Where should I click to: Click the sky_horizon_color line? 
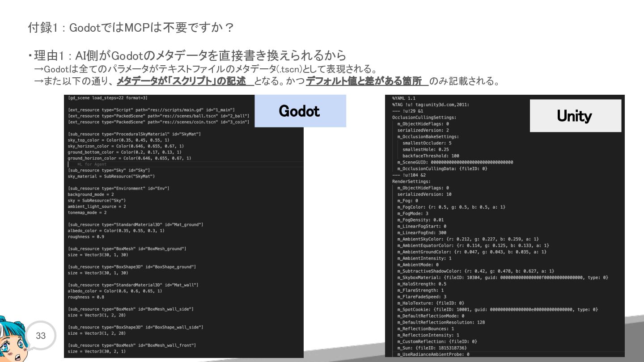[126, 146]
